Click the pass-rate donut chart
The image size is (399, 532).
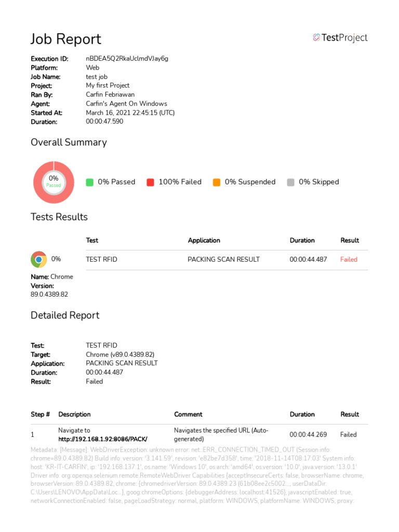[x=54, y=182]
